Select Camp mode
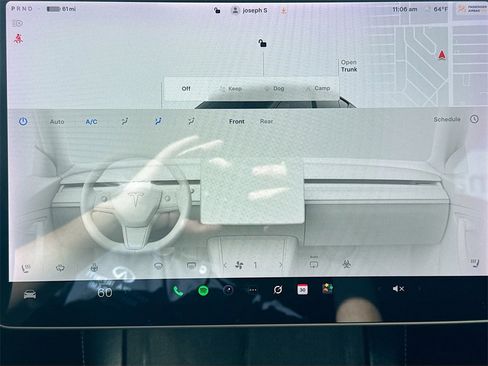The image size is (488, 366). 318,88
